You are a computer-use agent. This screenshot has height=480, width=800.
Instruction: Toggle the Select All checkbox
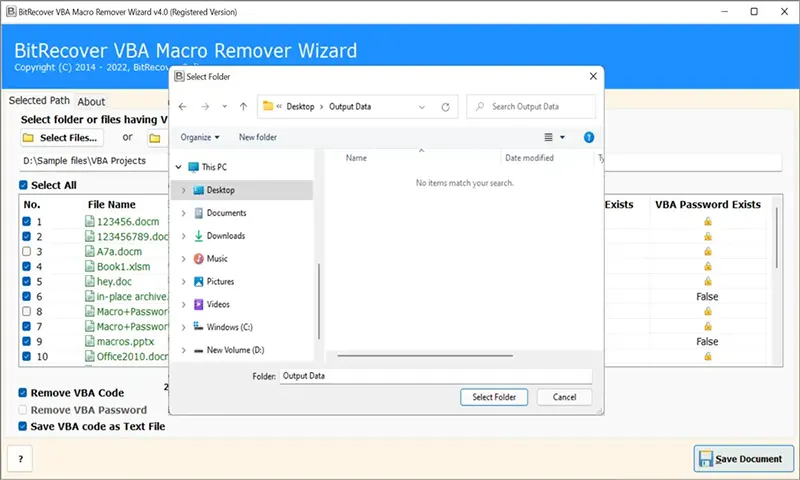coord(24,185)
